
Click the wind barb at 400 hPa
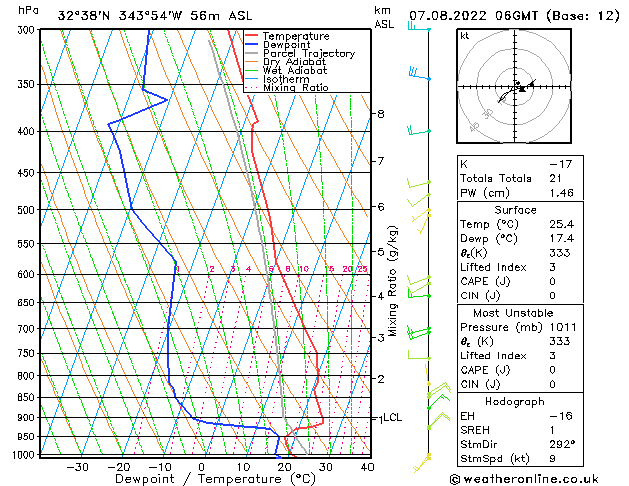(x=419, y=130)
